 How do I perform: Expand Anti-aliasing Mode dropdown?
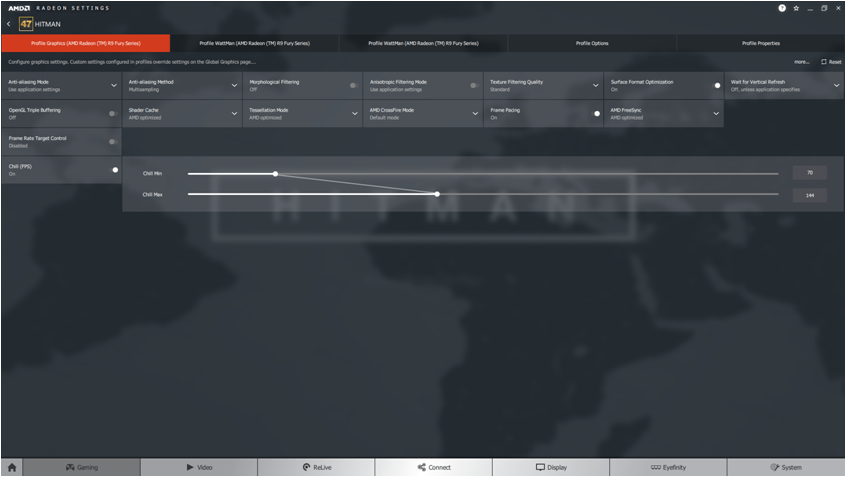point(114,85)
